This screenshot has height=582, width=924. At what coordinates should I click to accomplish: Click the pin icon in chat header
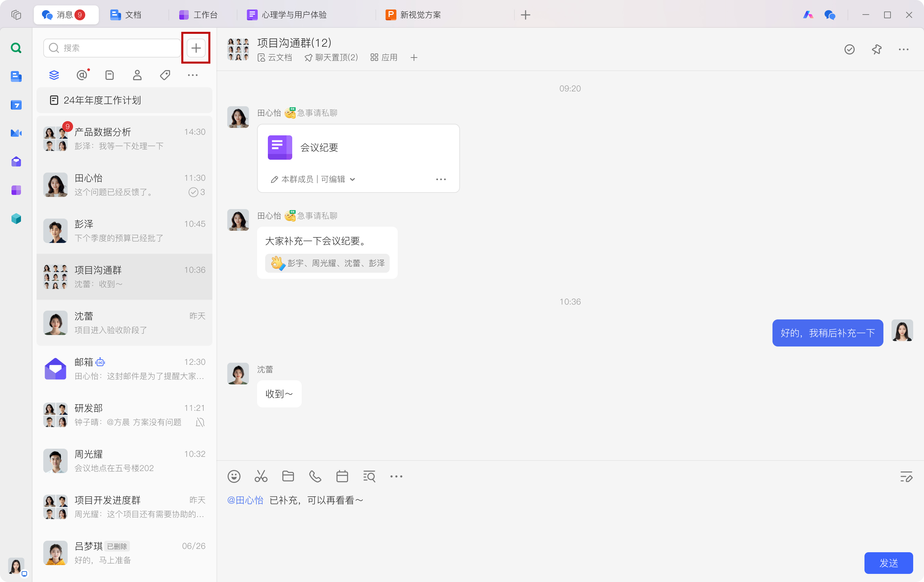(x=876, y=49)
